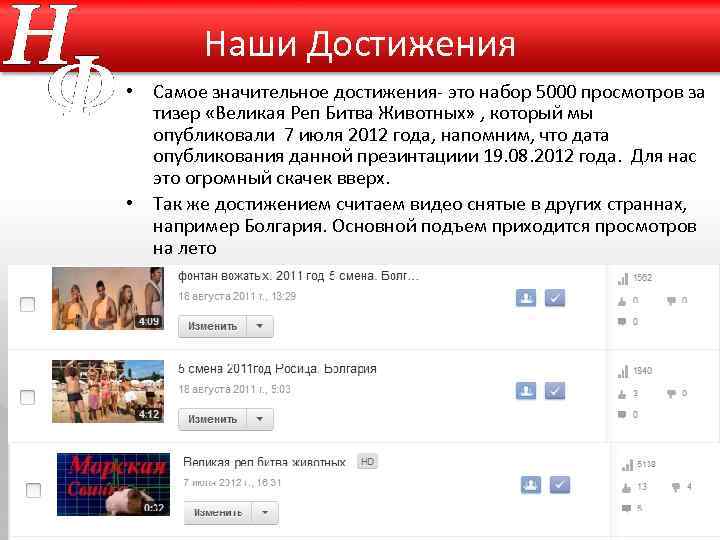Open thumbnail of 5 смена Росица video

coord(108,391)
